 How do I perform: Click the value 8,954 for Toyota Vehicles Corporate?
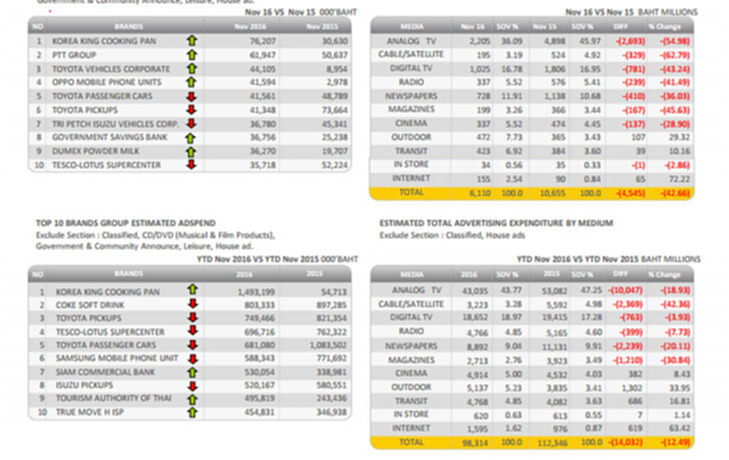(337, 69)
